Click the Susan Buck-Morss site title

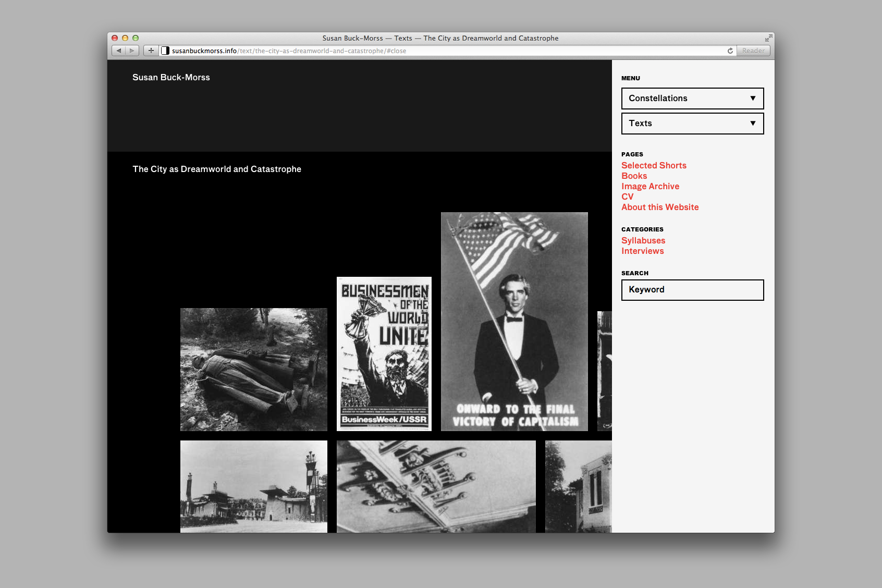(x=171, y=77)
